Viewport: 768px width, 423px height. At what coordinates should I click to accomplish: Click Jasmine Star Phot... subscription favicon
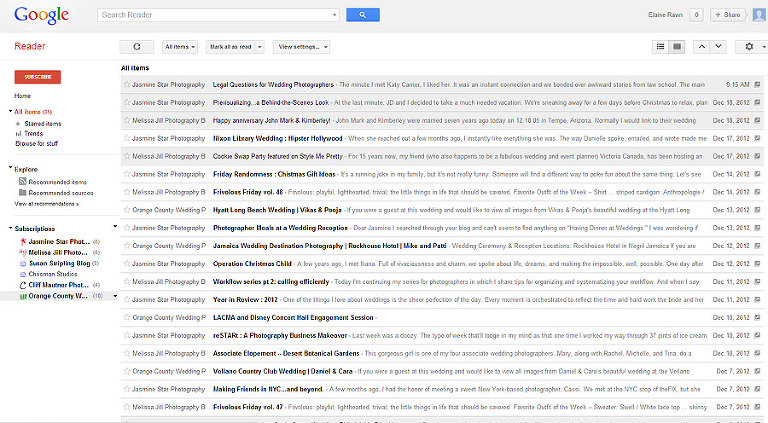(23, 242)
